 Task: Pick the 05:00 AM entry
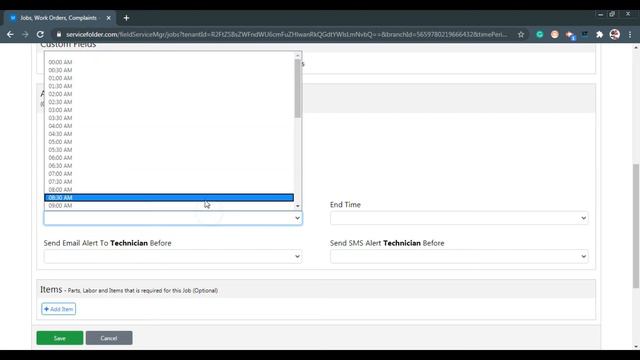(169, 142)
